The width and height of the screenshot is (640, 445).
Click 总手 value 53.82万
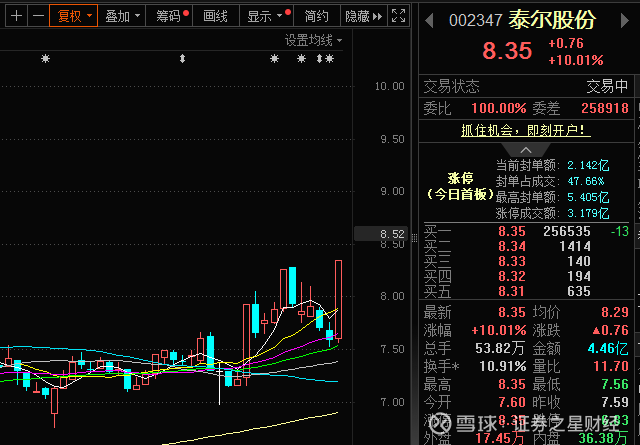(x=500, y=348)
